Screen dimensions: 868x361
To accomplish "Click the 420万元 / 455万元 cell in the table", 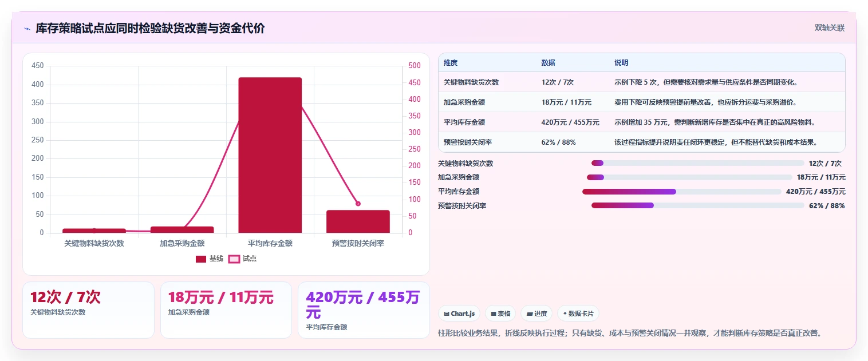I will [570, 122].
